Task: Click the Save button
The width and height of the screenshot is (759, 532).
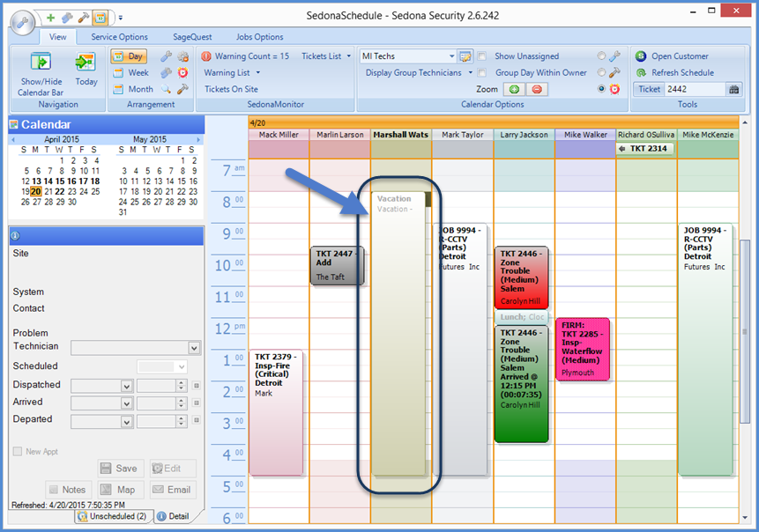Action: tap(120, 469)
